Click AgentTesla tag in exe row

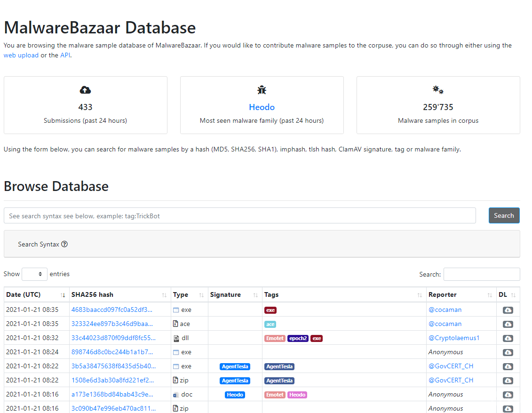tap(279, 366)
